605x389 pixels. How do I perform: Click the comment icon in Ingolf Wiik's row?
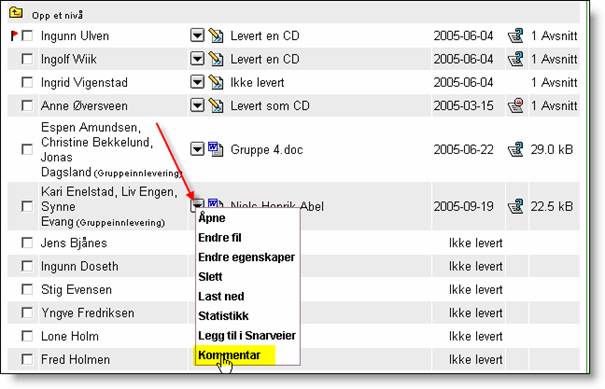coord(515,59)
